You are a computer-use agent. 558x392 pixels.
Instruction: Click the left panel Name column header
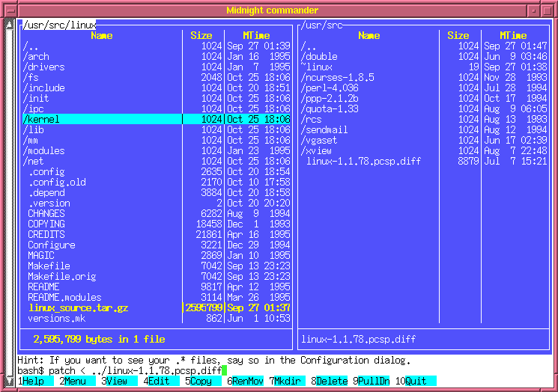coord(102,36)
